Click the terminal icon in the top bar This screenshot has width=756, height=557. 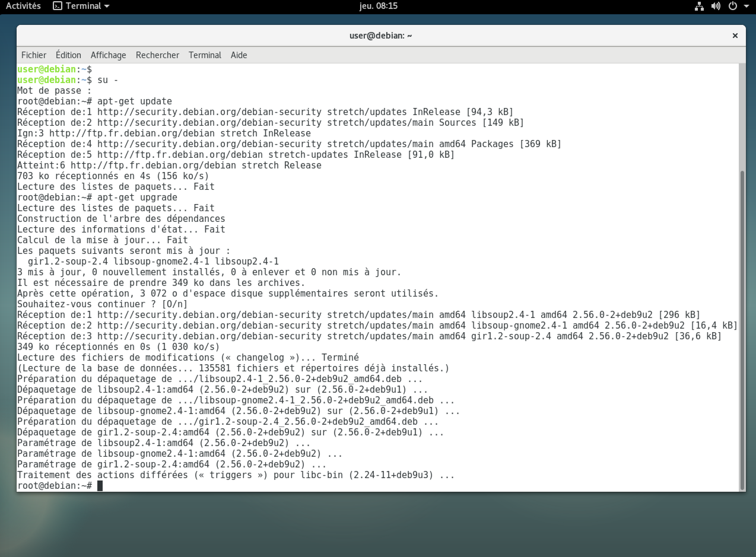point(58,6)
